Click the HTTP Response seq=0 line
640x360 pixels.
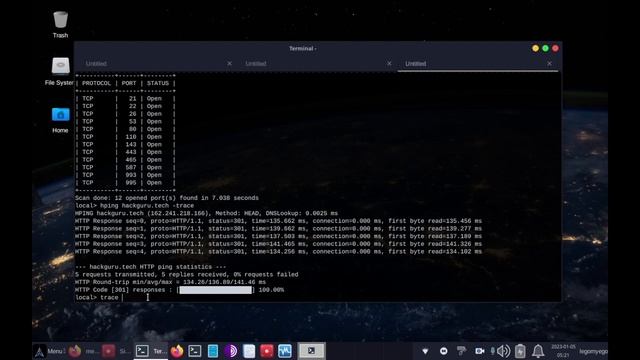point(278,221)
